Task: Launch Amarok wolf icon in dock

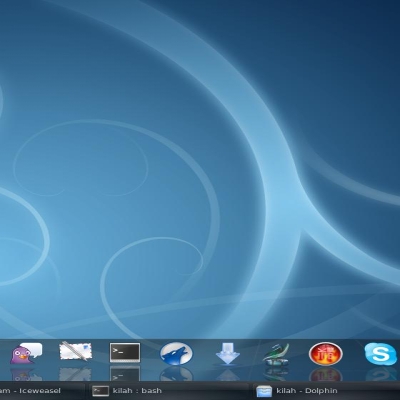Action: tap(176, 354)
